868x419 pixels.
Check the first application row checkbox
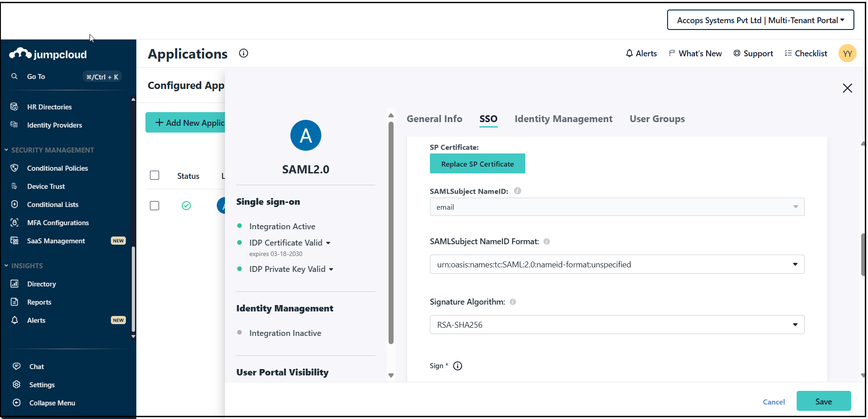pos(155,206)
